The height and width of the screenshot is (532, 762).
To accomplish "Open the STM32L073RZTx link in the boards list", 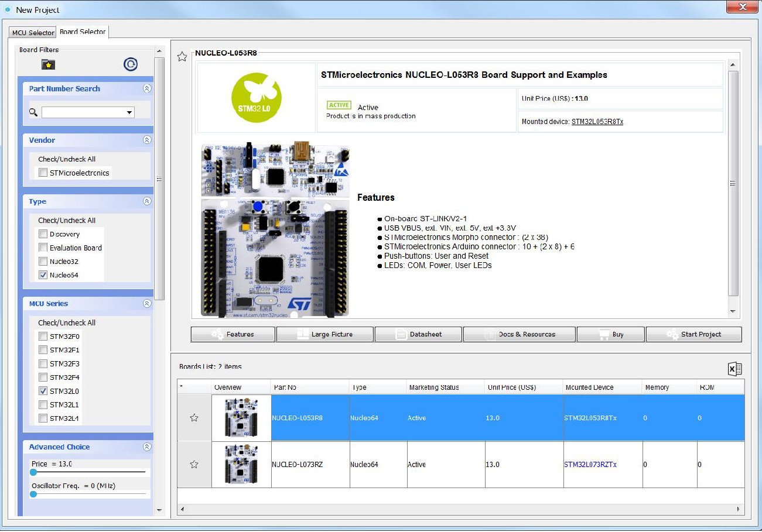I will tap(590, 464).
